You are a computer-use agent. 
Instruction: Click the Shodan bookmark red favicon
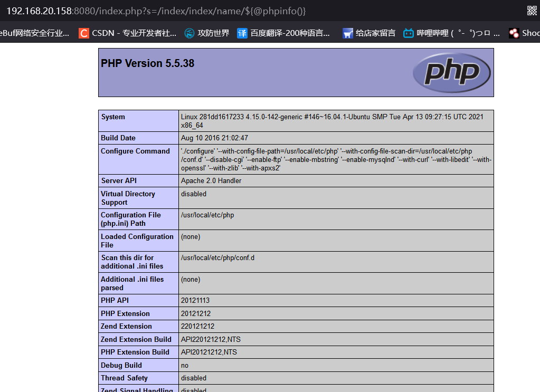tap(514, 33)
